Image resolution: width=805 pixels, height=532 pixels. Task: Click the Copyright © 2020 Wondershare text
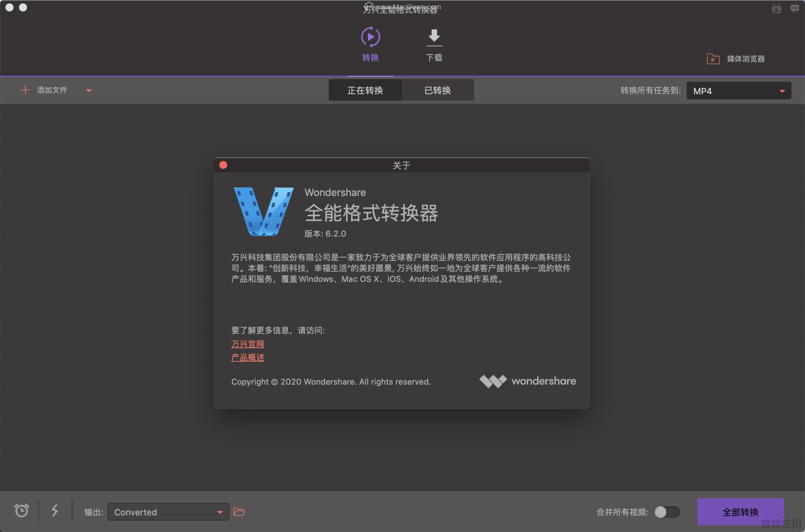tap(331, 382)
